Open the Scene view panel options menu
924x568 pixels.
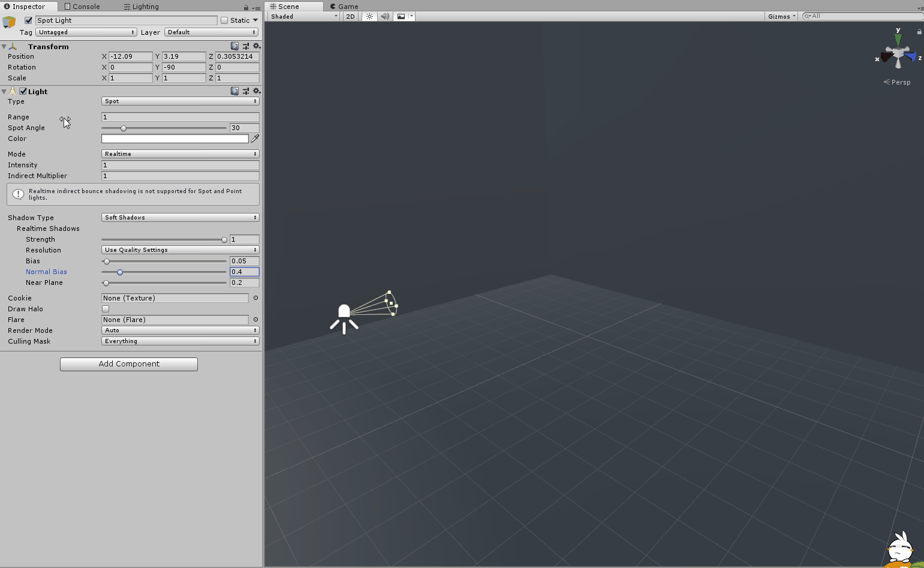tap(920, 8)
